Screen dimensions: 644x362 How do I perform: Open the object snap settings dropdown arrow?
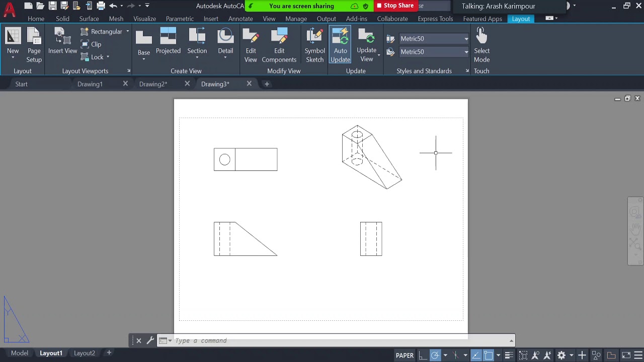click(x=499, y=355)
